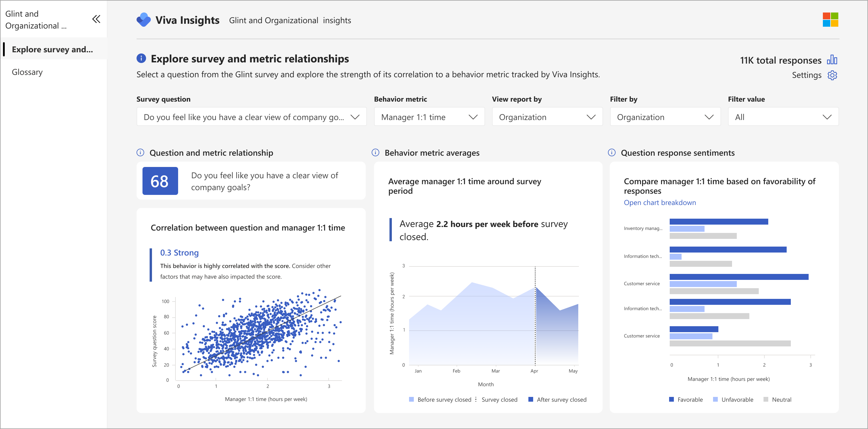Click Average manager 1:1 time around survey period title

tap(465, 186)
